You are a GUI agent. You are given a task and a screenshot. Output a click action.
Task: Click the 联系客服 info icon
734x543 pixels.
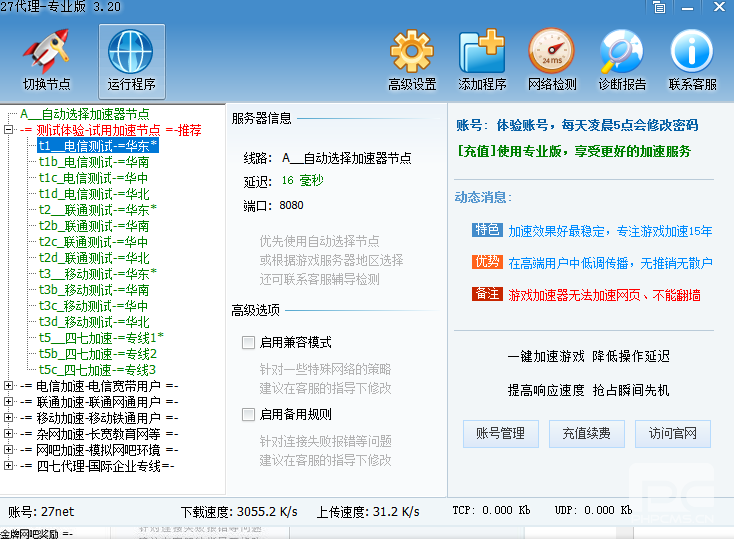coord(692,52)
